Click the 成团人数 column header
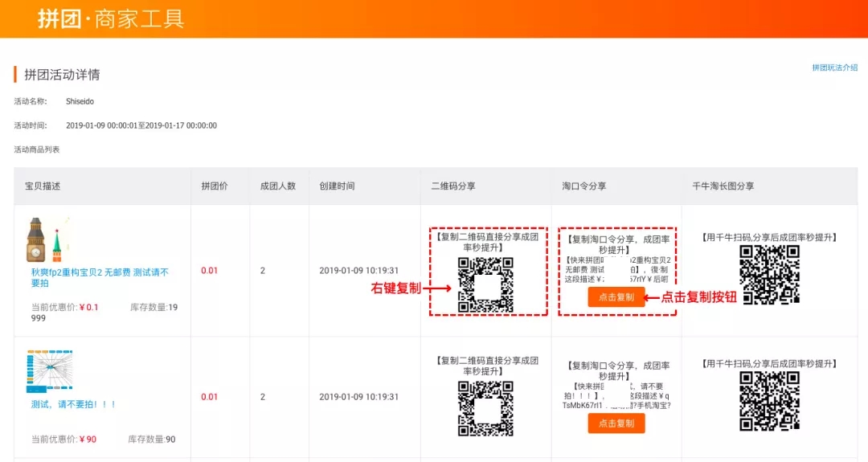The height and width of the screenshot is (462, 868). 278,186
